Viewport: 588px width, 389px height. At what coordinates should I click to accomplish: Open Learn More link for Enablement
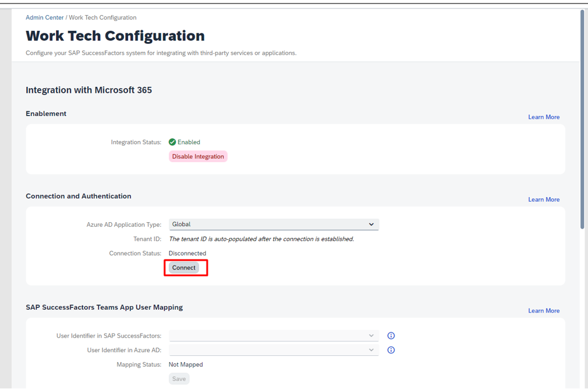pyautogui.click(x=544, y=117)
